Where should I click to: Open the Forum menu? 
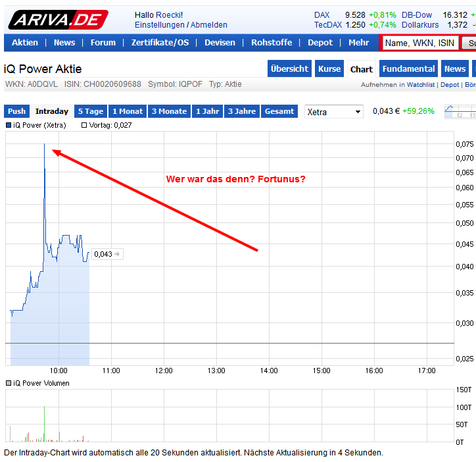[103, 43]
